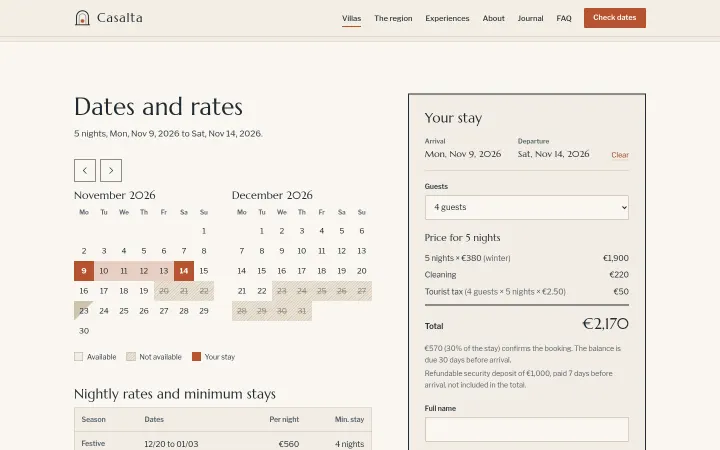Screen dimensions: 720x450
Task: Pick November 26 in calendar
Action: point(144,311)
